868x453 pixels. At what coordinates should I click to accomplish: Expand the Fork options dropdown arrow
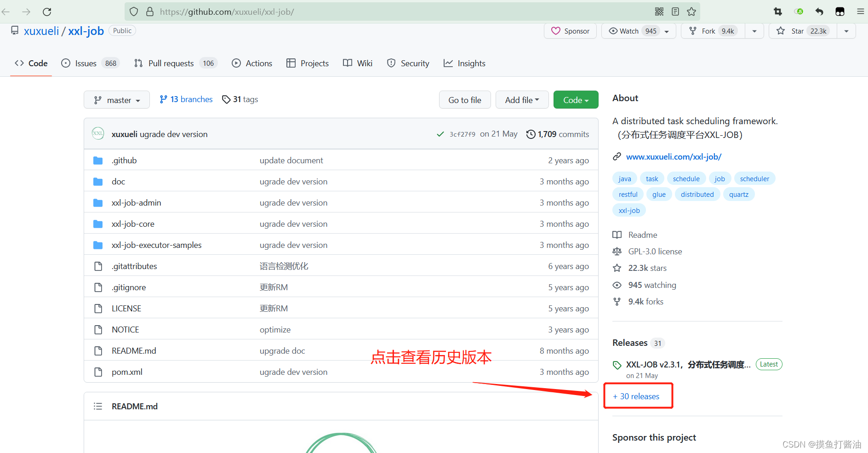pyautogui.click(x=754, y=31)
